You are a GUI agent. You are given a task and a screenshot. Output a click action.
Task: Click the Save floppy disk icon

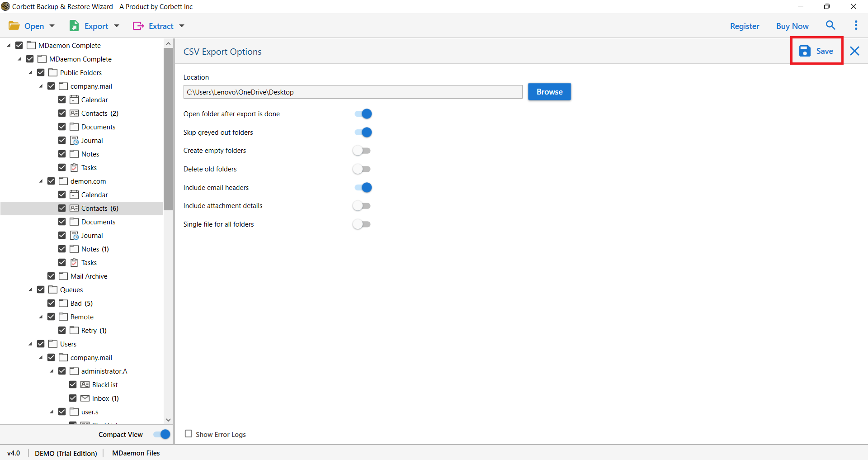(x=805, y=51)
